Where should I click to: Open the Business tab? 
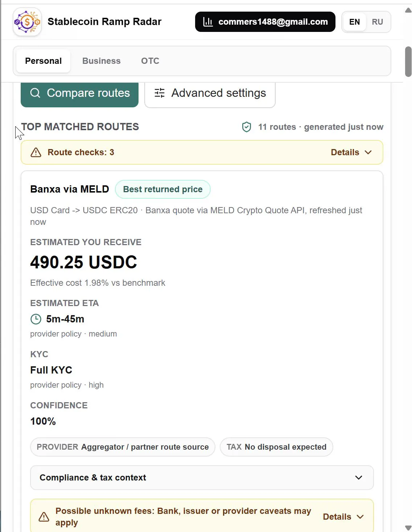click(102, 61)
